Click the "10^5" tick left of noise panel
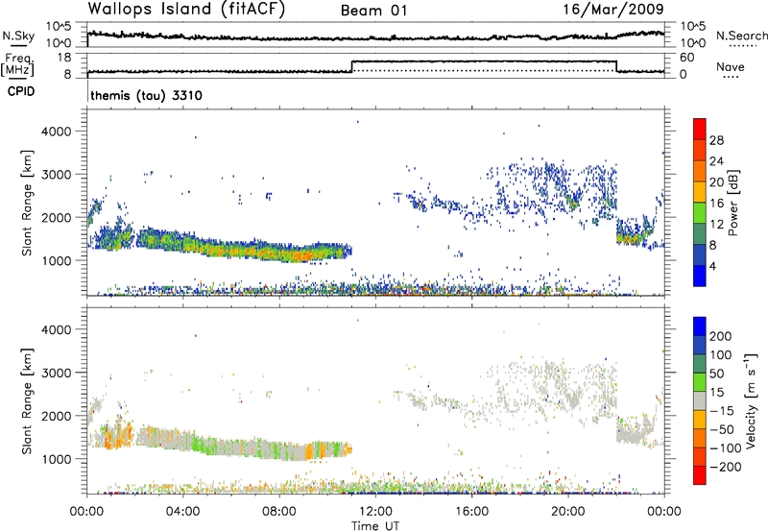 pos(59,26)
